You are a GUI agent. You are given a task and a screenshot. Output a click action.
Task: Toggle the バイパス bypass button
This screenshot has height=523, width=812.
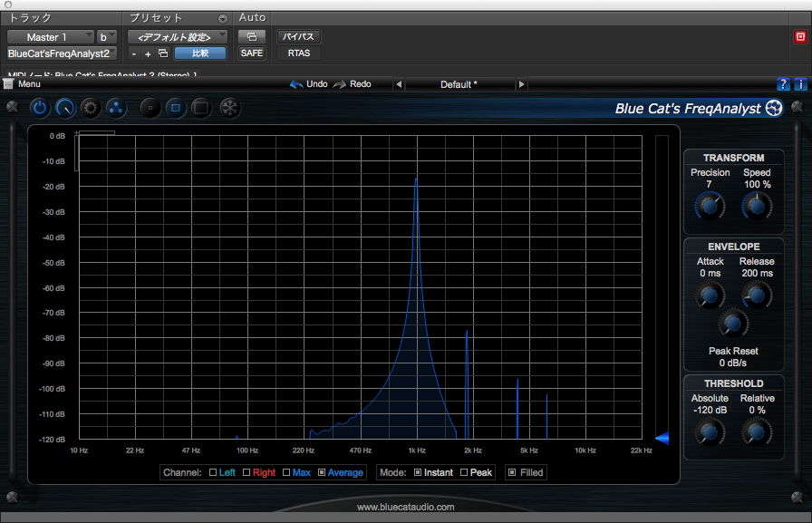(298, 37)
